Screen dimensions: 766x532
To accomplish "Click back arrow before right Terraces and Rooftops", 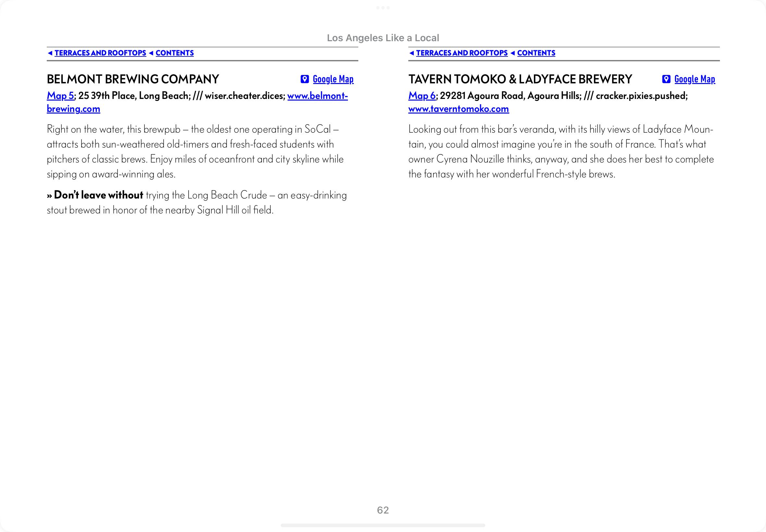I will (x=412, y=53).
